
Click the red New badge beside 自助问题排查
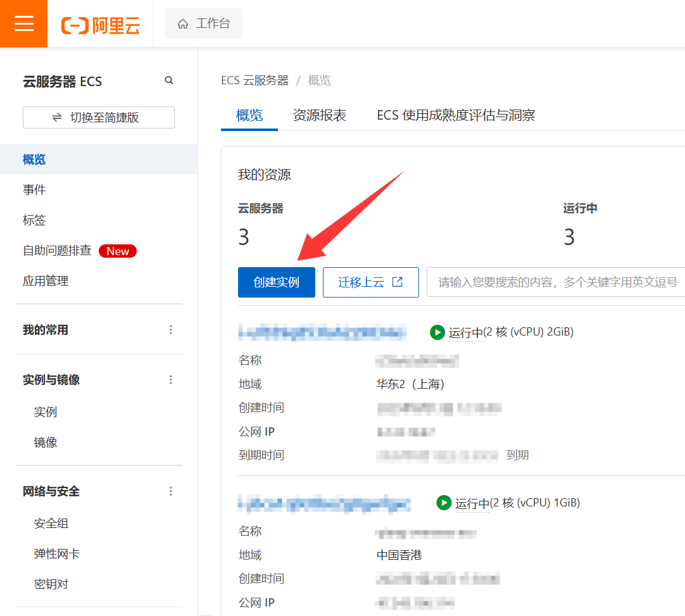117,251
